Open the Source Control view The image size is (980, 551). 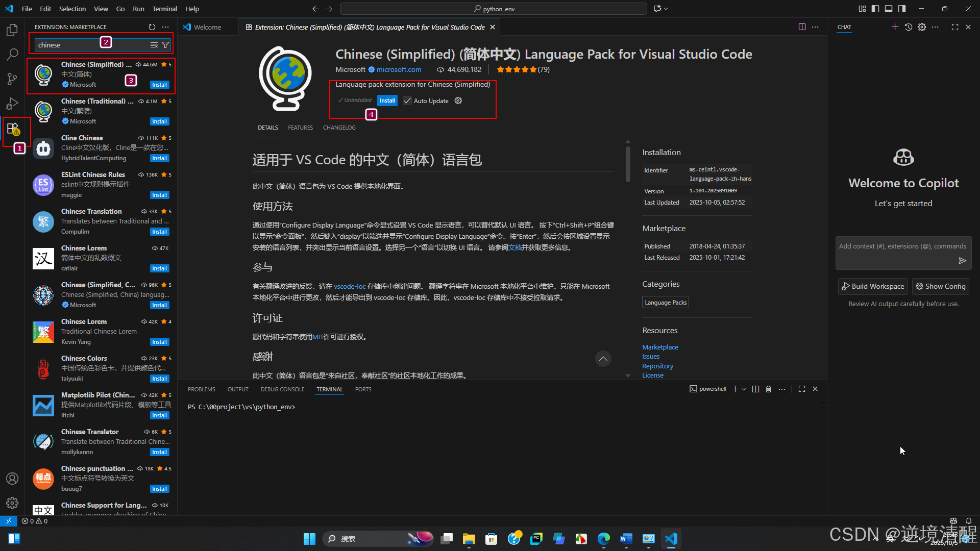(x=12, y=79)
